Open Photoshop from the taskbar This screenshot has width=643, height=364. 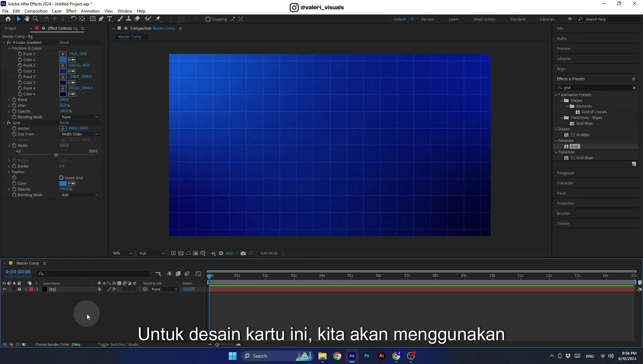367,356
